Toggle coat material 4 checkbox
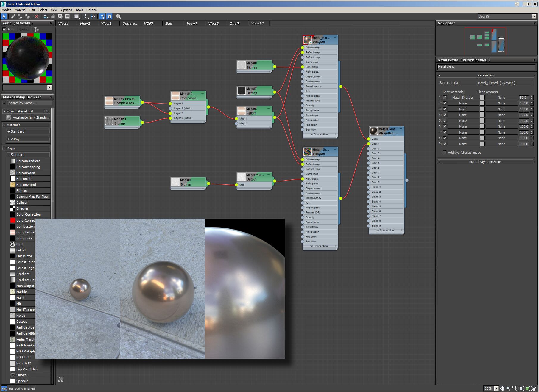539x392 pixels. tap(445, 115)
